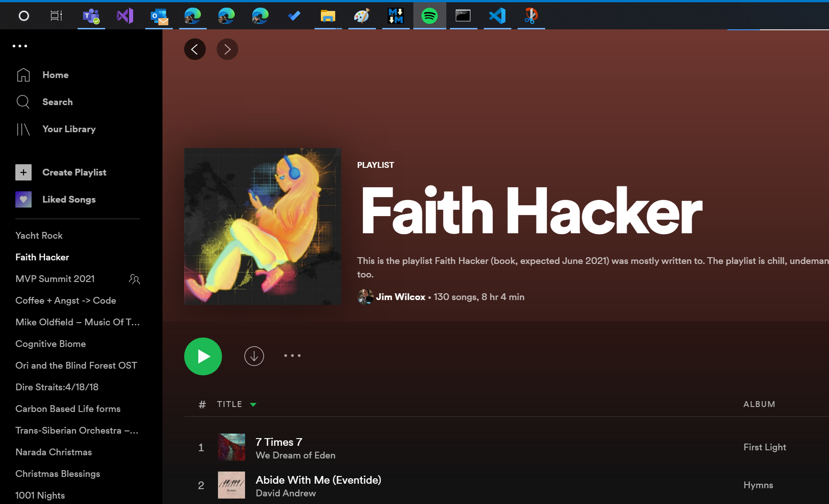Click the 7 Times 7 album thumbnail
Image resolution: width=829 pixels, height=504 pixels.
click(x=232, y=447)
